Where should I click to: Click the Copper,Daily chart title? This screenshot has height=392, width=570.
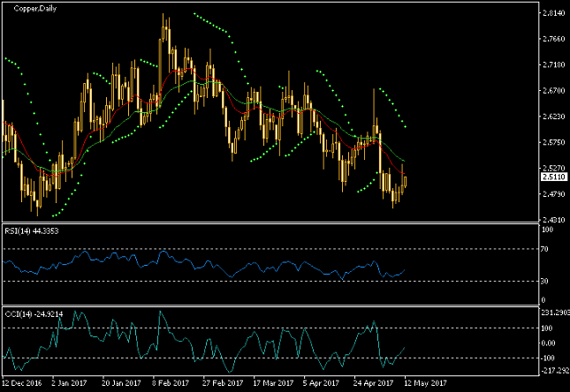point(34,9)
